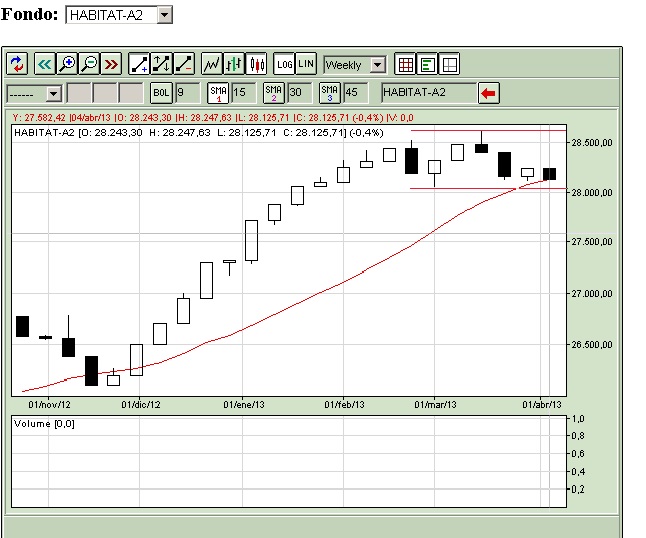Toggle the green legend panel icon
646x538 pixels.
click(x=428, y=64)
